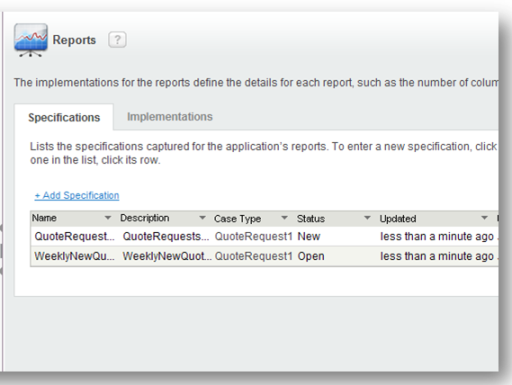
Task: Sort by the Name column header
Action: (x=44, y=218)
